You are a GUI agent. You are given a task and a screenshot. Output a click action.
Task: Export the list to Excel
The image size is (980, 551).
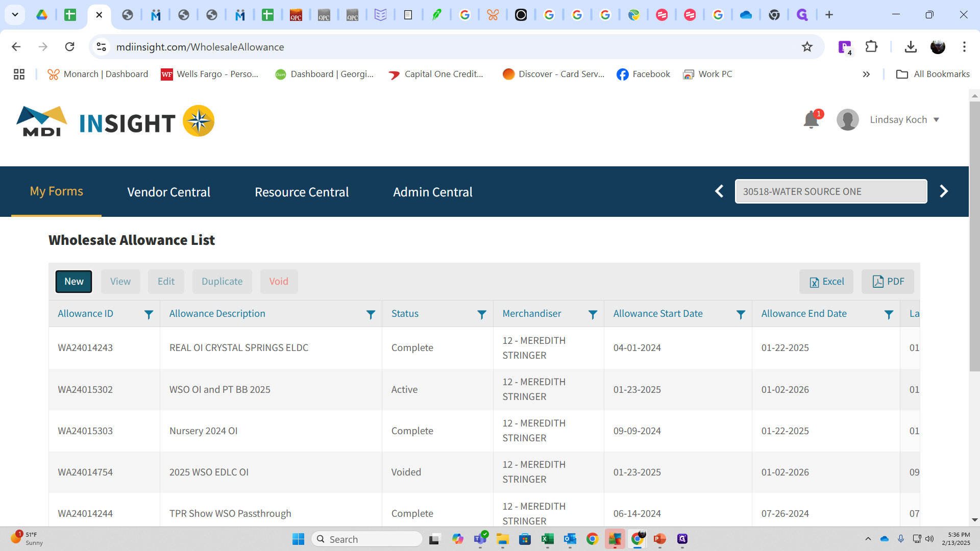coord(826,282)
